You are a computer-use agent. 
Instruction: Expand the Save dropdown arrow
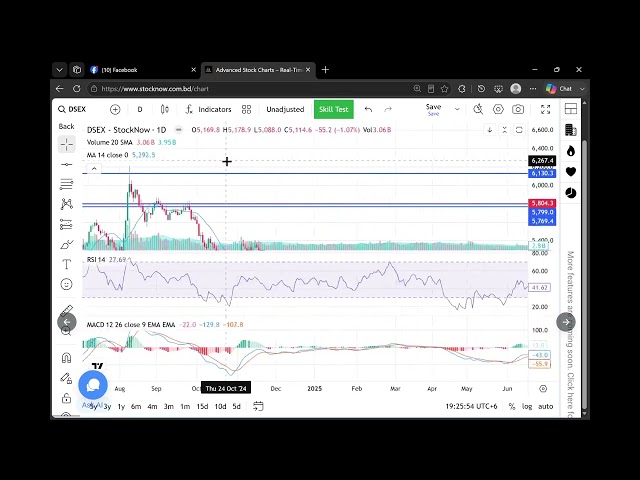[x=457, y=109]
